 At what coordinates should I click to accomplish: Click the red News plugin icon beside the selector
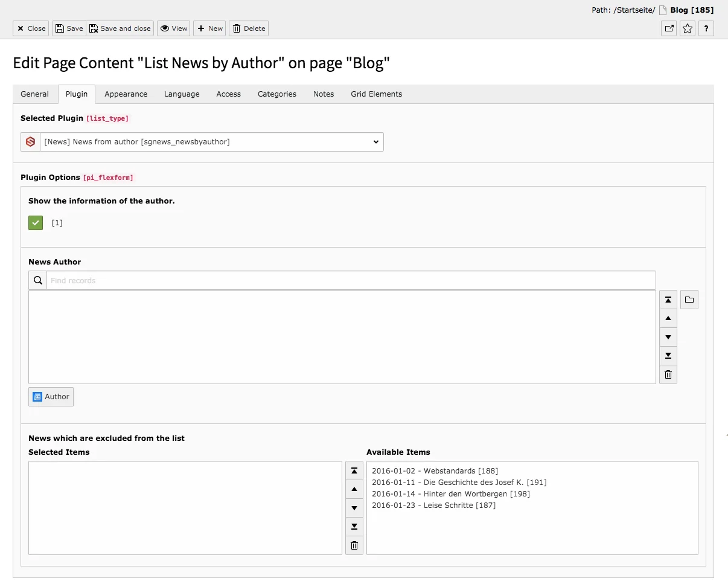(30, 141)
